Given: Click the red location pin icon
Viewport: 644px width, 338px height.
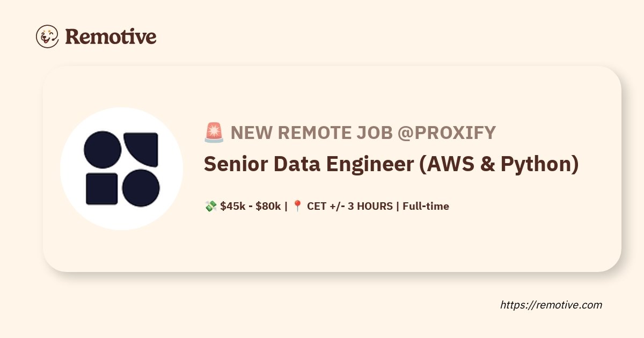Looking at the screenshot, I should pos(298,206).
